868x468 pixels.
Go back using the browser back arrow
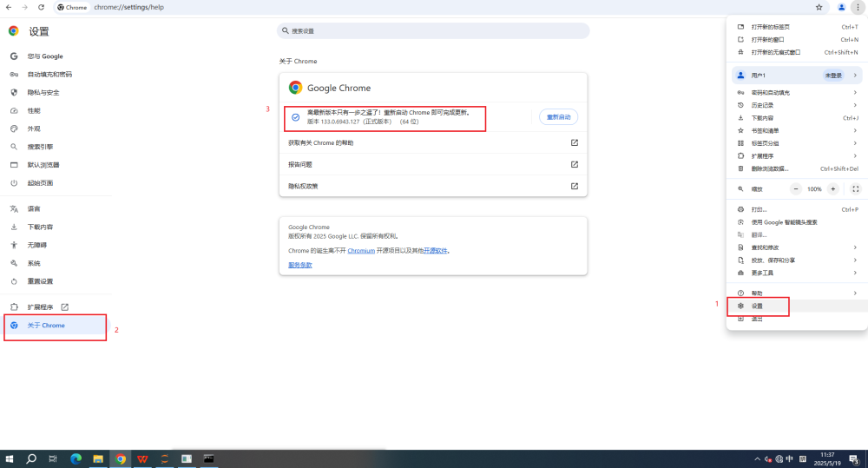(9, 7)
